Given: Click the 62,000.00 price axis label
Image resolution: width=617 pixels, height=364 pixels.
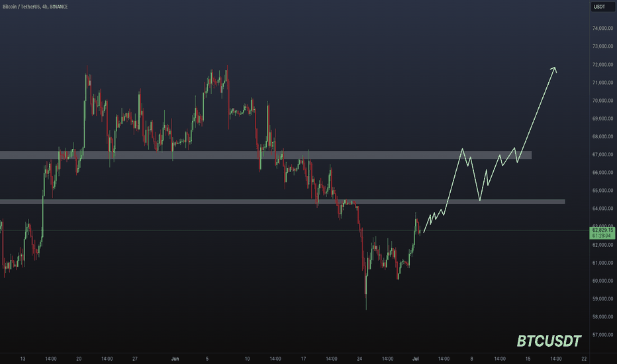Looking at the screenshot, I should click(x=602, y=245).
